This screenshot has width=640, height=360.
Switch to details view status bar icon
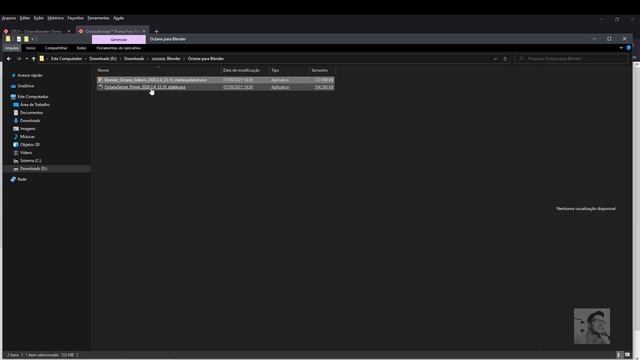click(x=619, y=355)
